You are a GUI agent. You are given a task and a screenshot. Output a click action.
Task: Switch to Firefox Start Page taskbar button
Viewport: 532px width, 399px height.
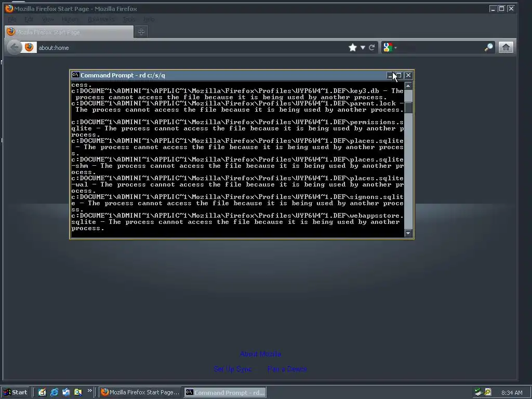click(x=140, y=392)
